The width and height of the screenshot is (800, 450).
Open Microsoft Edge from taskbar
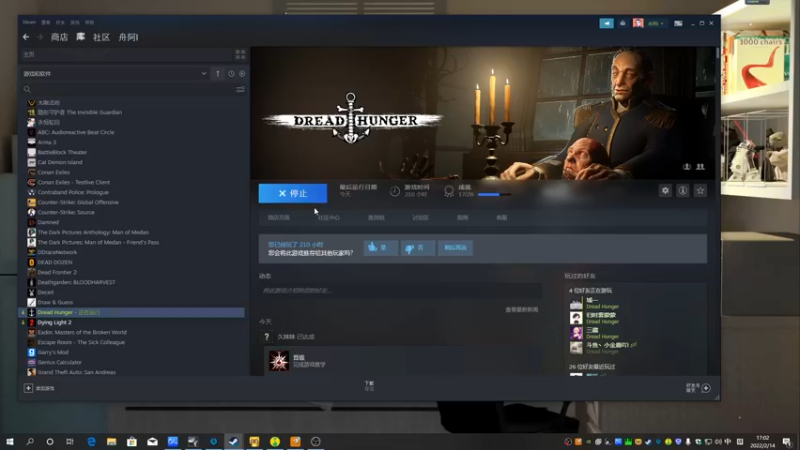[x=91, y=441]
